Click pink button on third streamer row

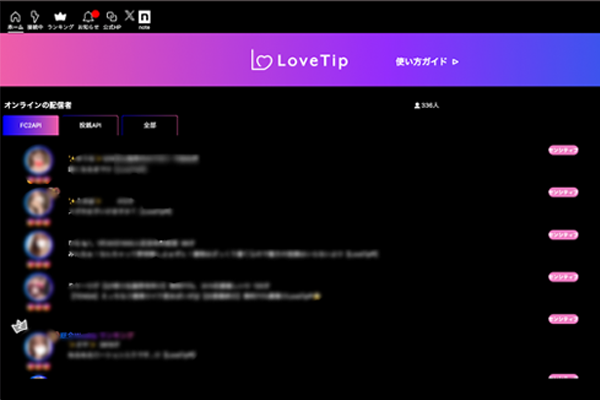click(563, 235)
